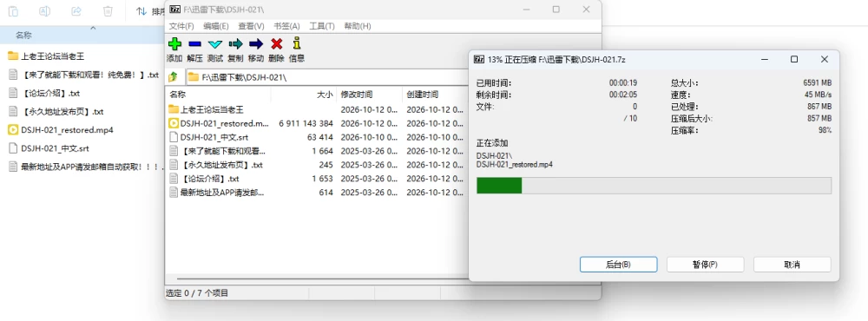The image size is (868, 321).
Task: Sort by Name (名称) column in 7-Zip
Action: click(218, 95)
